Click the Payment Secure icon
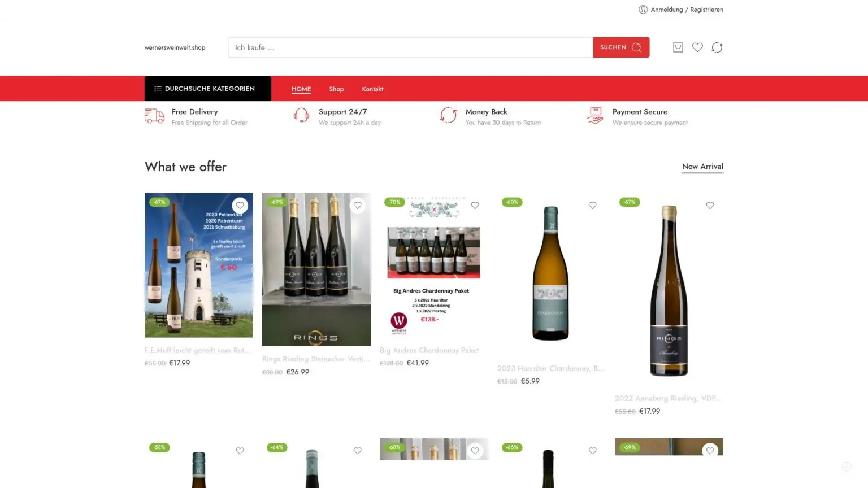868x488 pixels. point(595,116)
